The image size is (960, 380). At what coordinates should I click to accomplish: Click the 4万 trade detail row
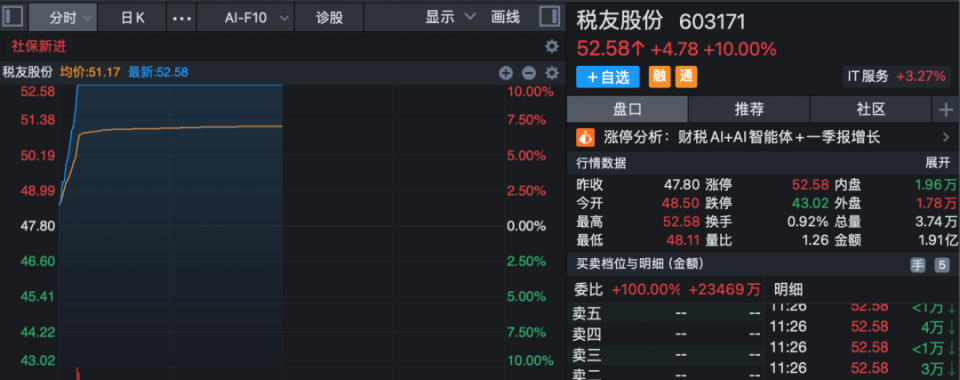862,327
